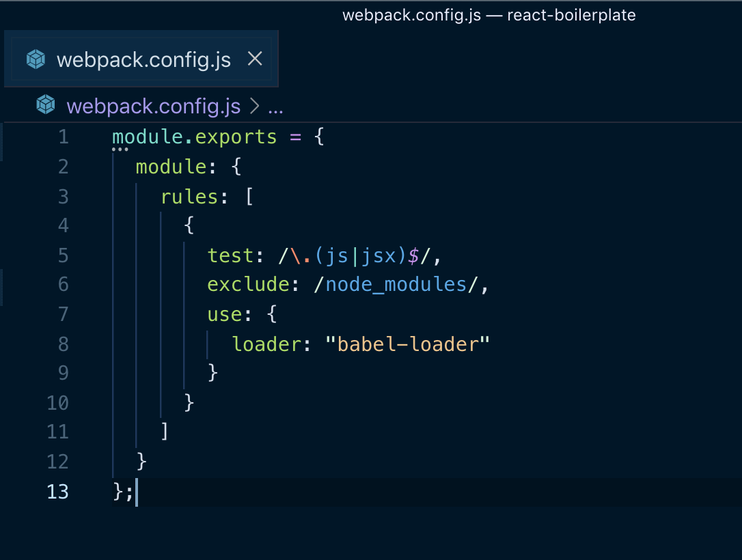Click the closing bracket on line 11
742x560 pixels.
pos(165,431)
